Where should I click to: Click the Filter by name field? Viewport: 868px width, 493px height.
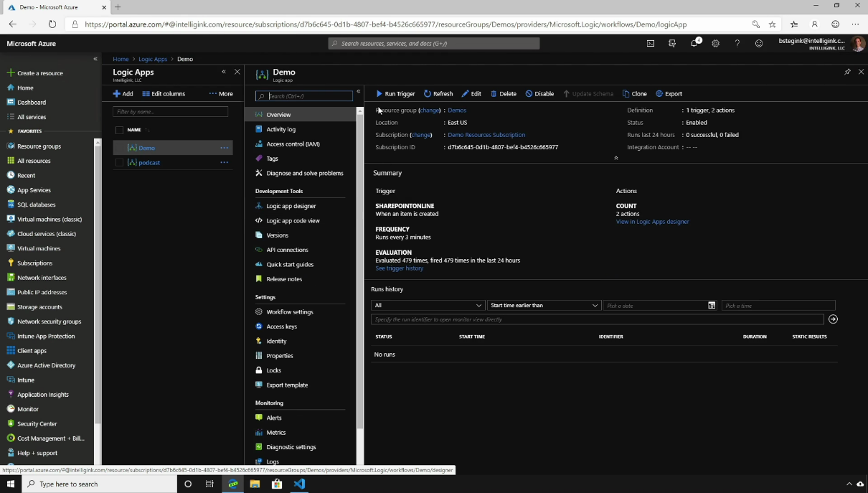click(x=170, y=111)
